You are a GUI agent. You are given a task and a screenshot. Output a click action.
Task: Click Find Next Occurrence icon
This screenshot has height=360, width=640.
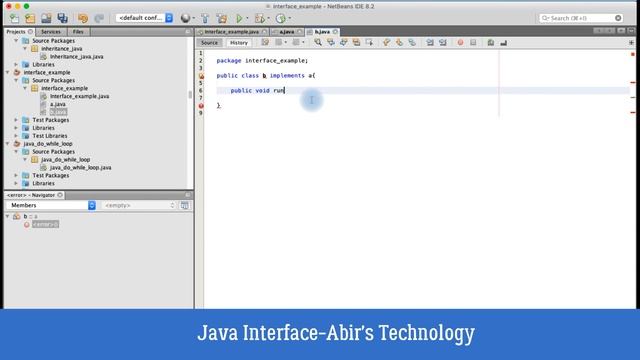[344, 42]
